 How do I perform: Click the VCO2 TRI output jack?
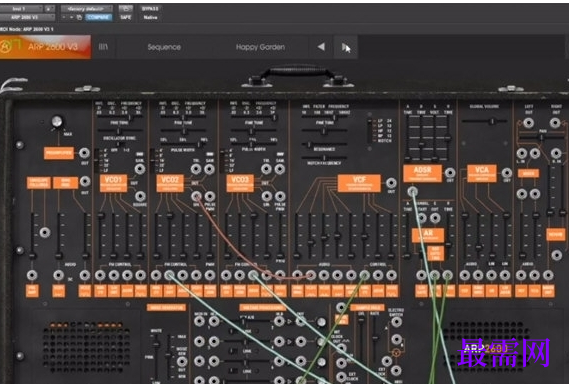point(196,169)
